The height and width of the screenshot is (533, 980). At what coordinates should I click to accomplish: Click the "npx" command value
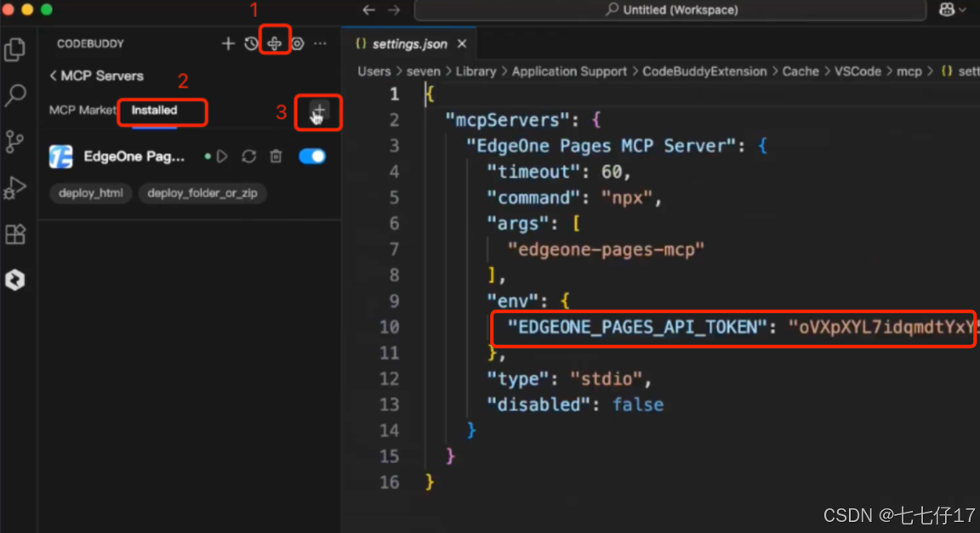(626, 197)
